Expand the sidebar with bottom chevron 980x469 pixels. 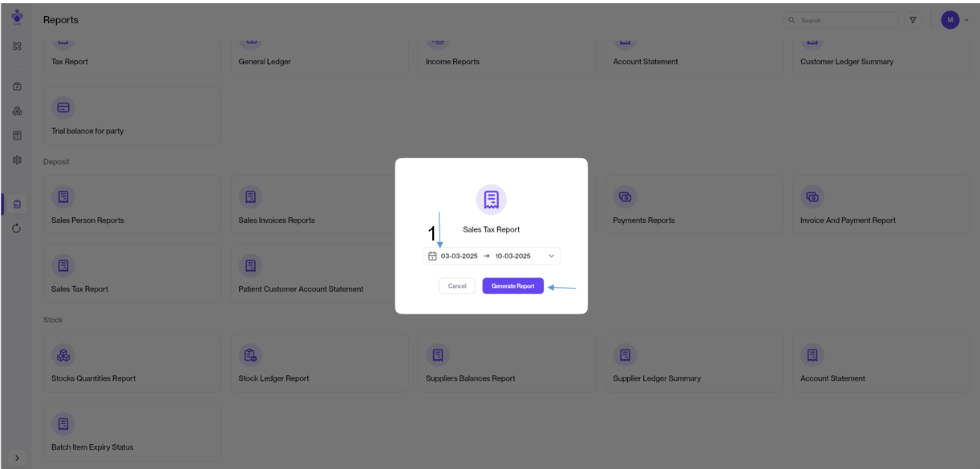pos(17,458)
